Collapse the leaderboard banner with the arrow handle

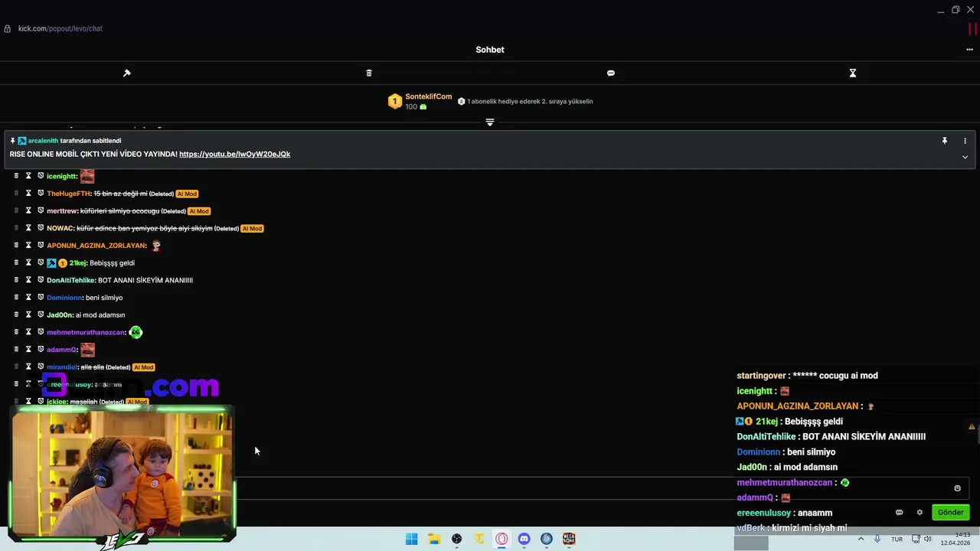pos(490,122)
